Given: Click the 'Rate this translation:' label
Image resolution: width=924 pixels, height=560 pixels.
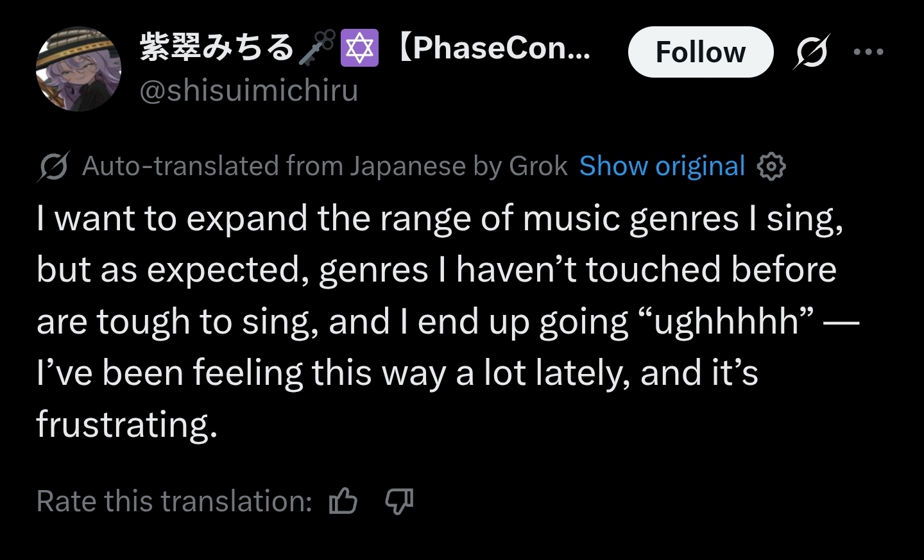Looking at the screenshot, I should pos(174,501).
